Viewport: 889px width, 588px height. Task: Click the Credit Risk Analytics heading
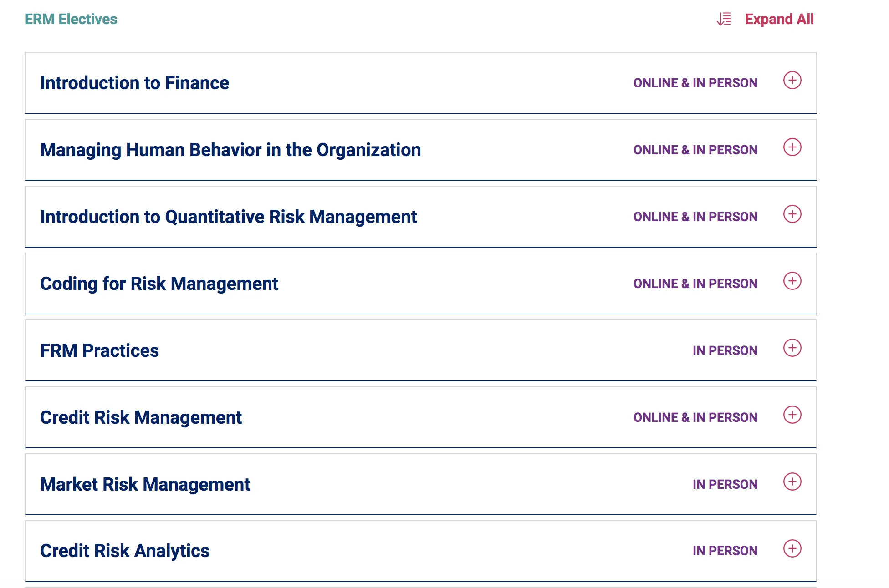coord(125,551)
